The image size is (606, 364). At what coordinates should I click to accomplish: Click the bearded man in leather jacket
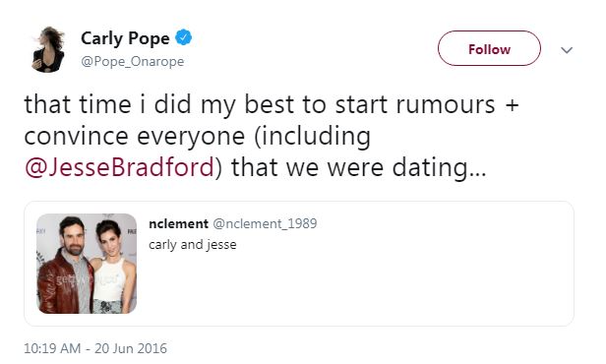[66, 267]
